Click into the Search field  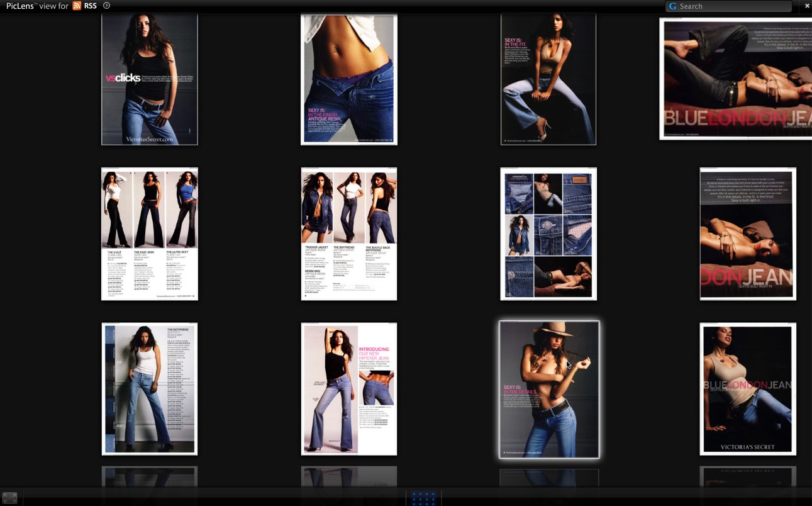pyautogui.click(x=733, y=6)
